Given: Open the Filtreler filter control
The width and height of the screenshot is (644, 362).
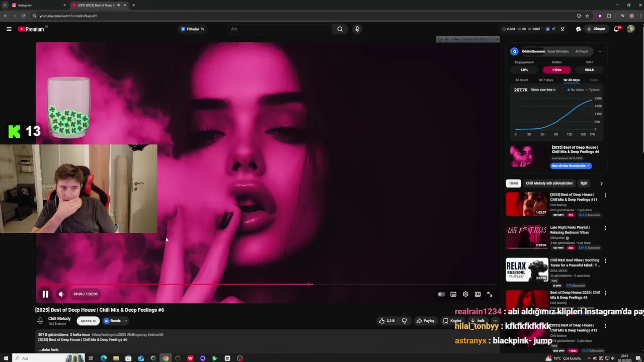Looking at the screenshot, I should [192, 29].
